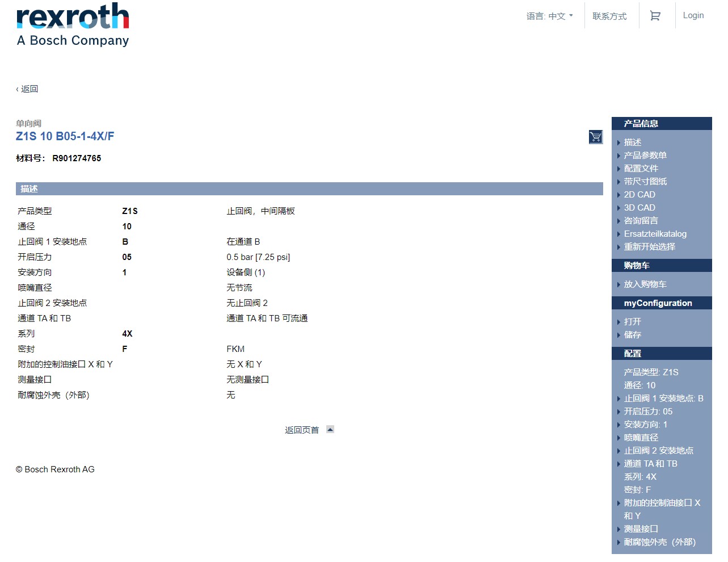
Task: Expand 喷嘴直径 configuration option
Action: click(x=641, y=437)
